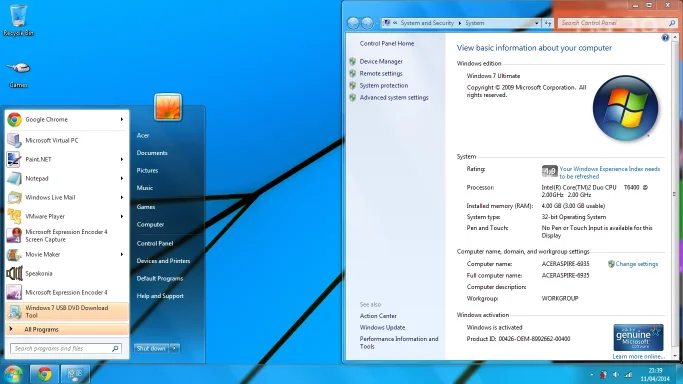Click Chrome icon on the taskbar
This screenshot has height=384, width=683.
click(x=44, y=374)
